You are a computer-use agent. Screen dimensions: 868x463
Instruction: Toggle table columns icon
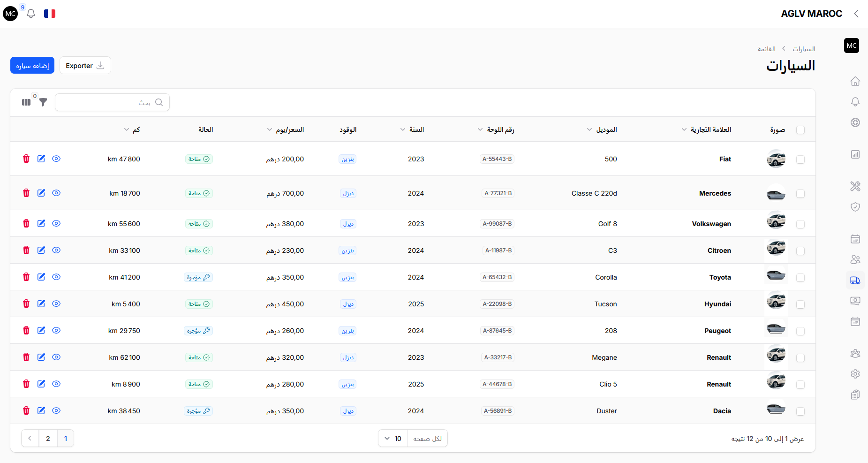point(26,102)
